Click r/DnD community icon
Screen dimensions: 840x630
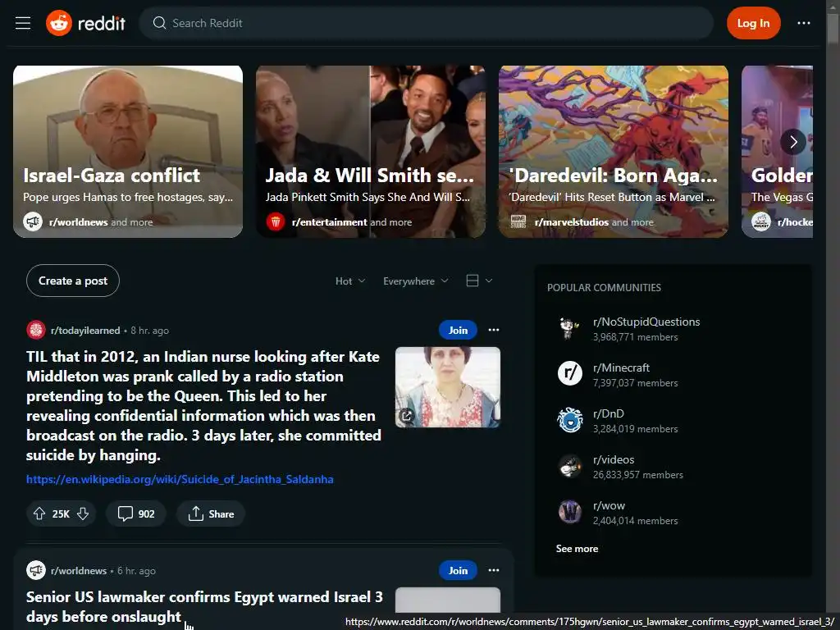point(569,421)
